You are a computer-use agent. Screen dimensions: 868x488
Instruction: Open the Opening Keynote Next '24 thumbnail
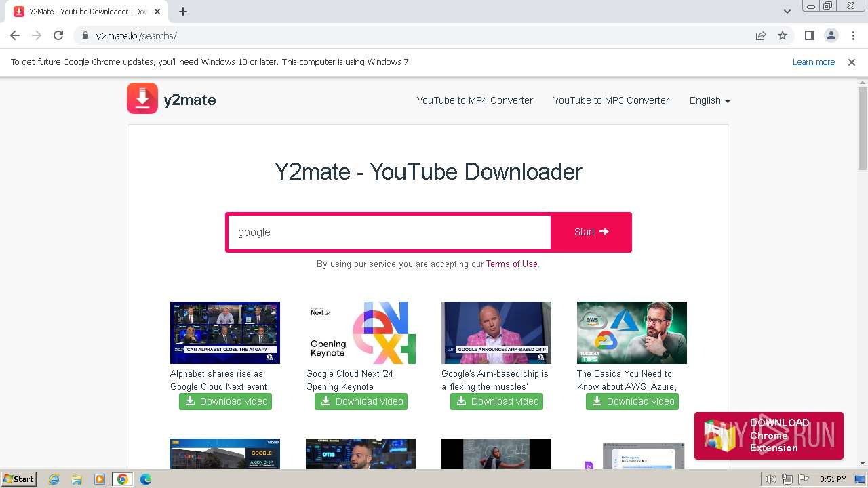(361, 333)
